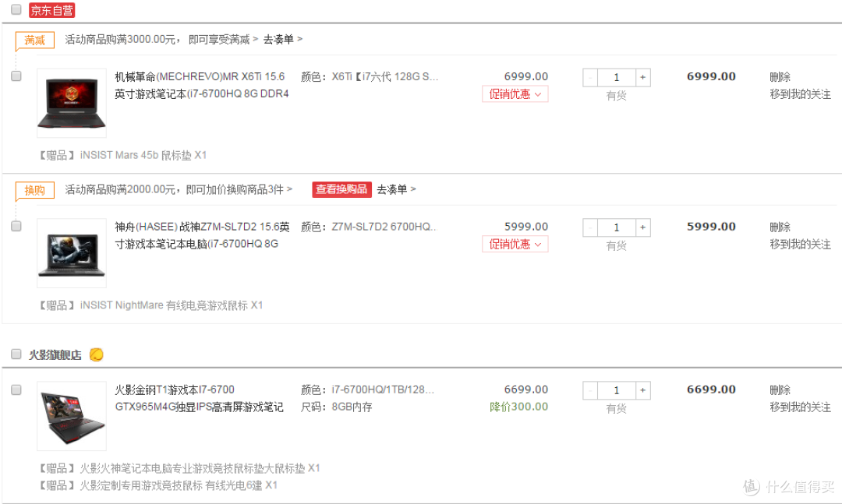The image size is (842, 504).
Task: Check the HASEE 战神Z7M item checkbox
Action: (x=16, y=227)
